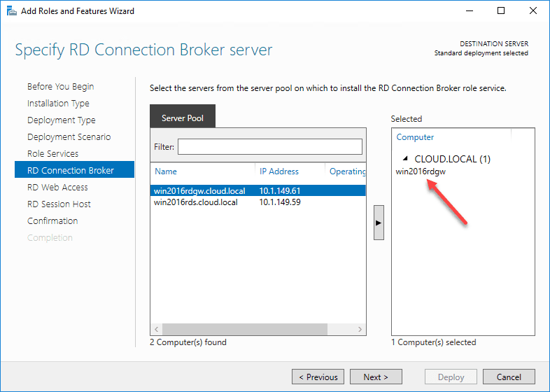
Task: Select win2016rdgw.cloud.local server row
Action: [258, 191]
